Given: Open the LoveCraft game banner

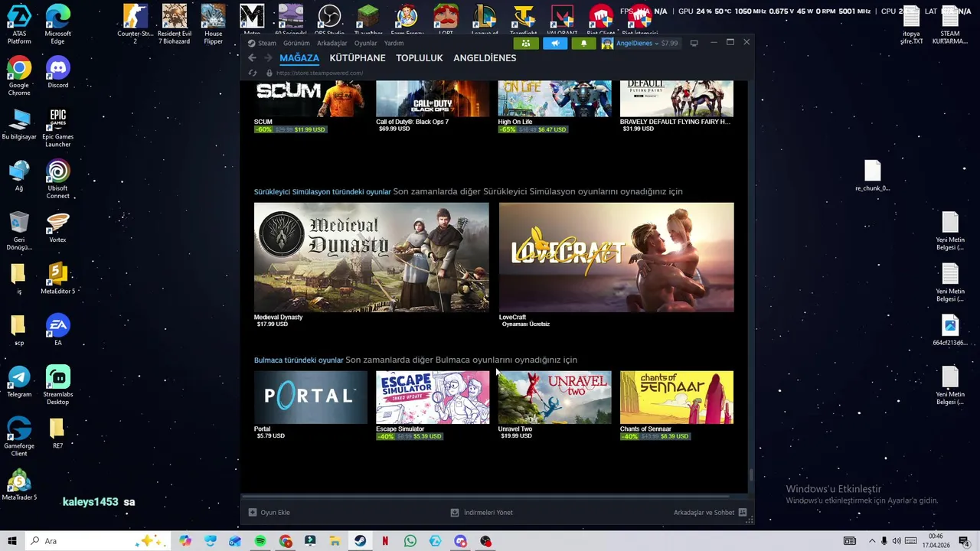Looking at the screenshot, I should pyautogui.click(x=616, y=257).
